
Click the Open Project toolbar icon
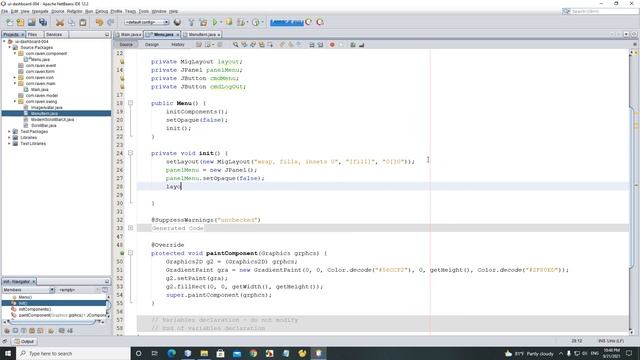point(31,22)
